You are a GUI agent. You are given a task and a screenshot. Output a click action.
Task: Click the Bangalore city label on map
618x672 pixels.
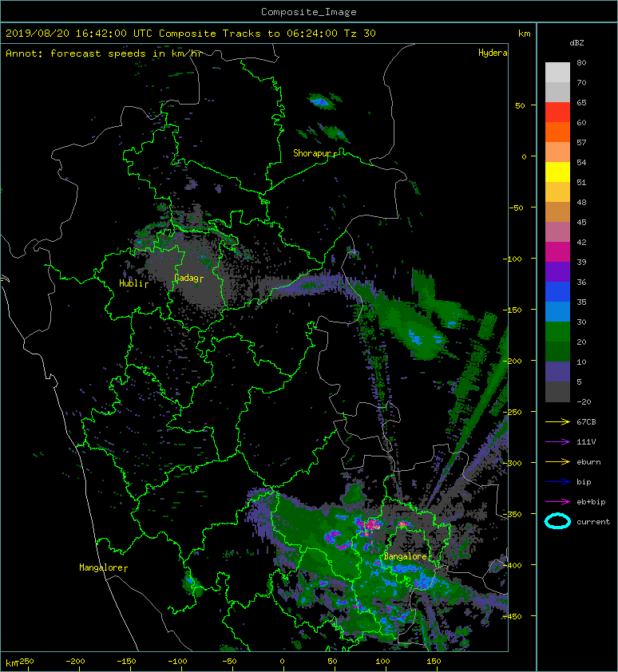pyautogui.click(x=406, y=556)
